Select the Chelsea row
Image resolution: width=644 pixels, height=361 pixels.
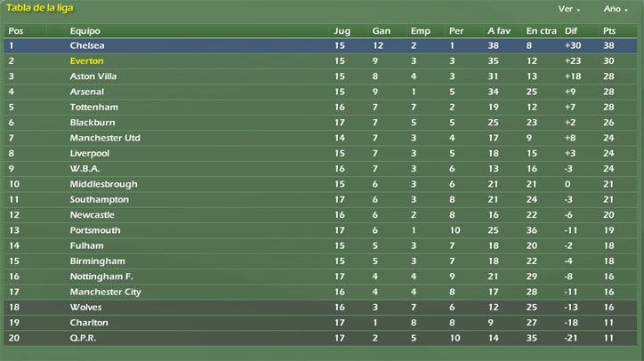pyautogui.click(x=320, y=45)
